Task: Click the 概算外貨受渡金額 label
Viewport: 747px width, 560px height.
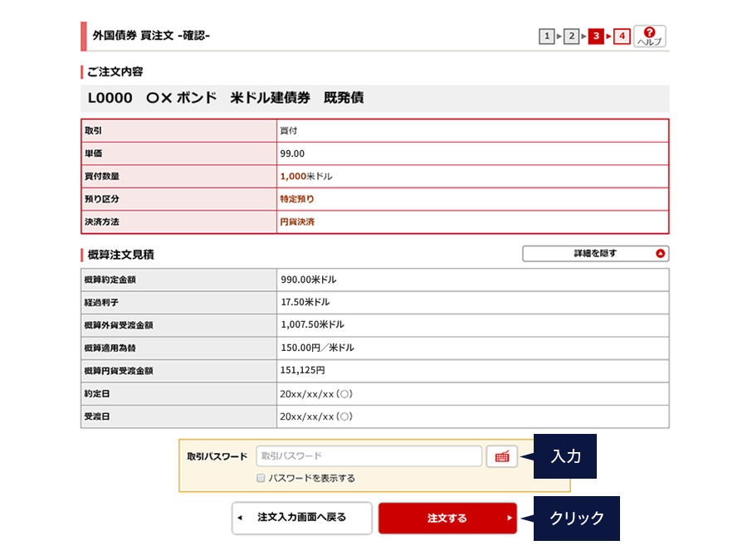Action: pos(119,325)
